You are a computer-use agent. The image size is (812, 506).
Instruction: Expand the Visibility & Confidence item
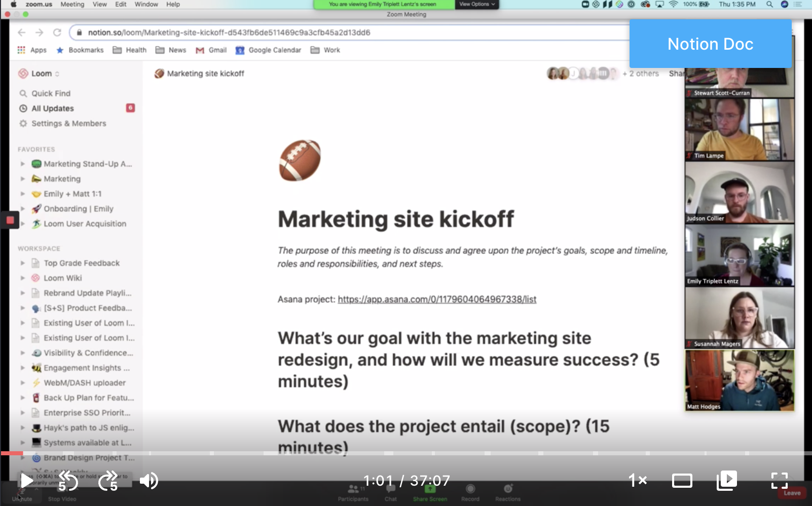23,353
